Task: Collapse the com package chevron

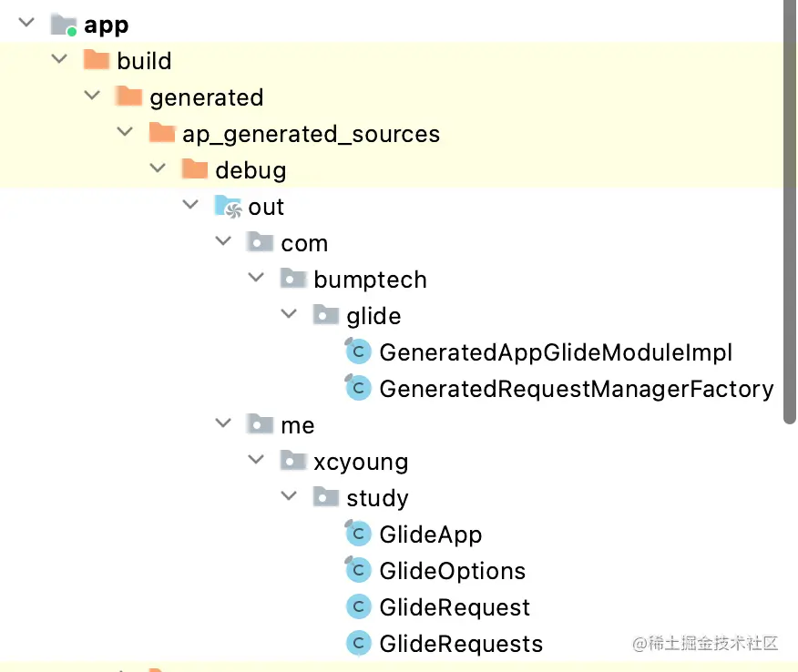Action: pos(223,240)
